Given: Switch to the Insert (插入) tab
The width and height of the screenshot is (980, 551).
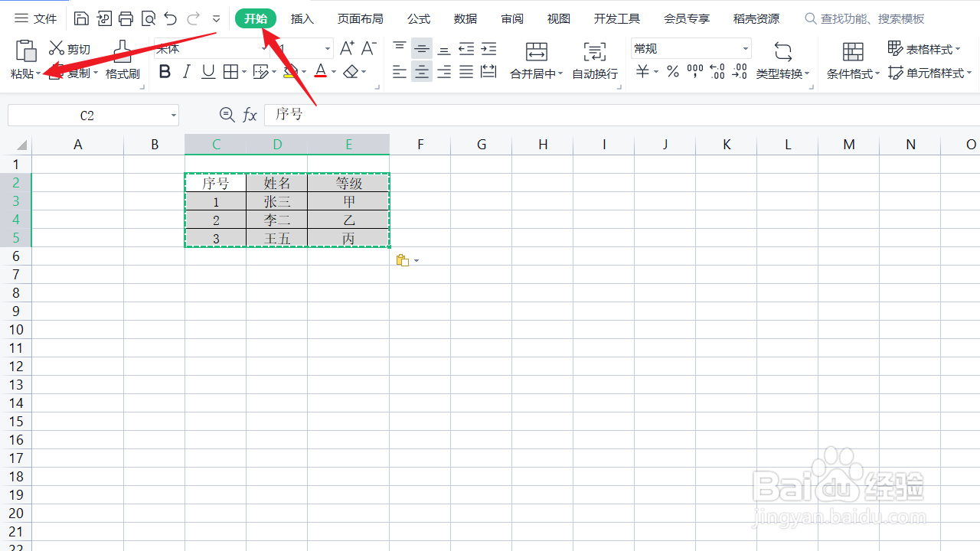Looking at the screenshot, I should tap(302, 18).
